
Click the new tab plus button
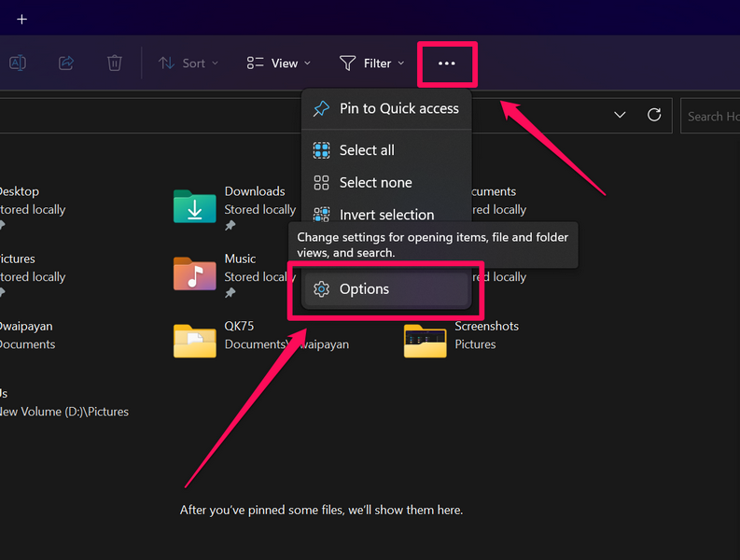pos(22,19)
